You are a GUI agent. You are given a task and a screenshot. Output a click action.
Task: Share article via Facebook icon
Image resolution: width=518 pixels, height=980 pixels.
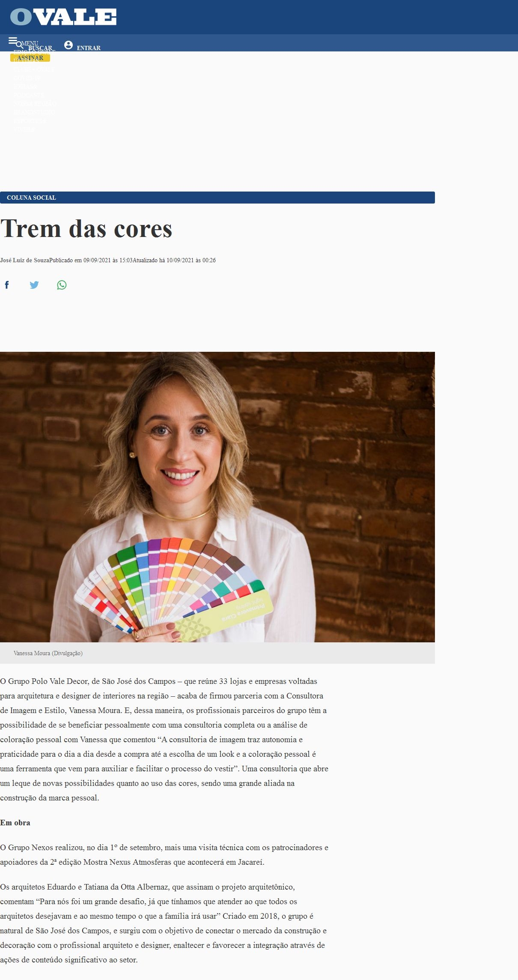pos(7,285)
